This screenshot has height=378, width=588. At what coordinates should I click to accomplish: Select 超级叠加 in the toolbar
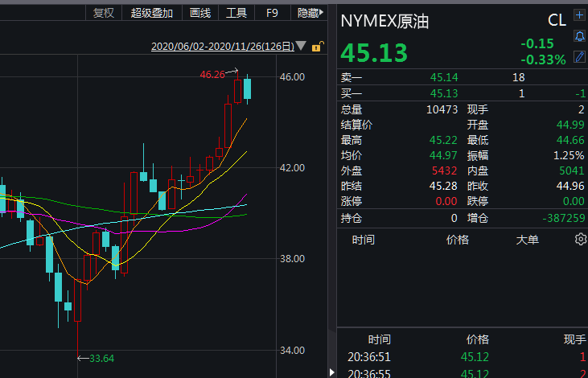152,13
